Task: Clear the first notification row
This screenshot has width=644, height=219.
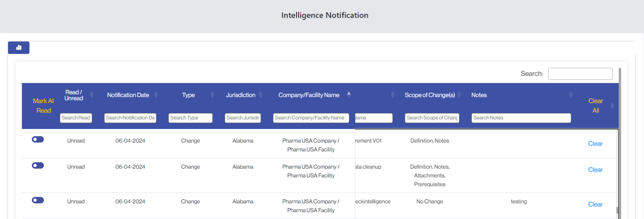Action: point(595,144)
